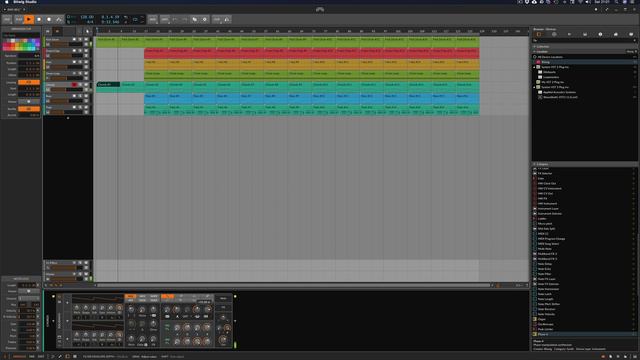Arm record on the top green track

74,40
